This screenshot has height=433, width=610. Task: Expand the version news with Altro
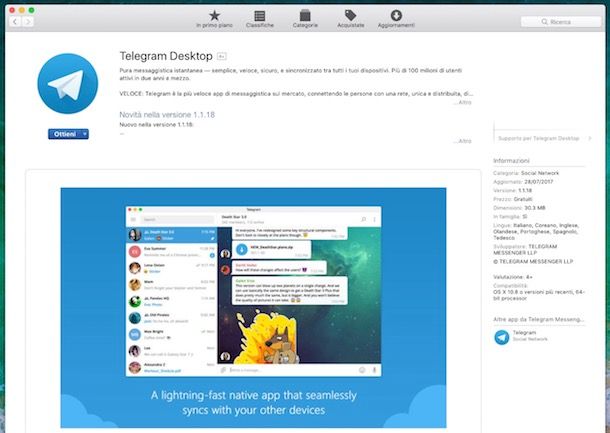click(x=463, y=141)
